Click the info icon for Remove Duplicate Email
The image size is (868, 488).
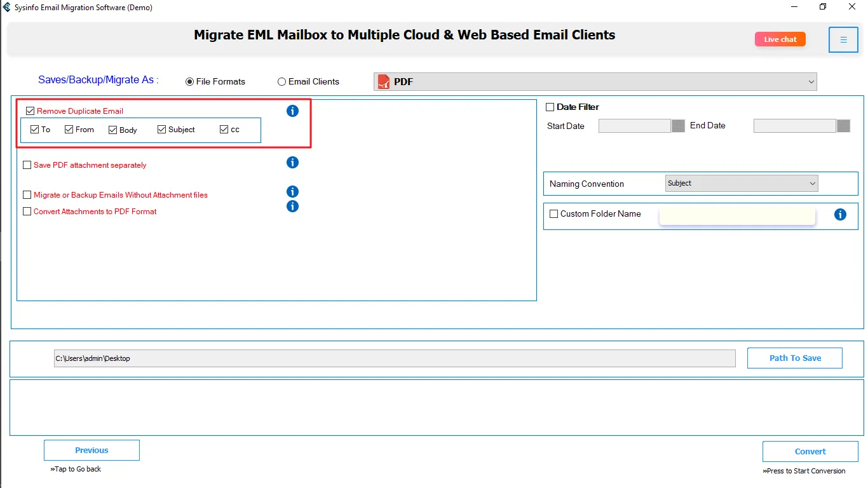[292, 111]
